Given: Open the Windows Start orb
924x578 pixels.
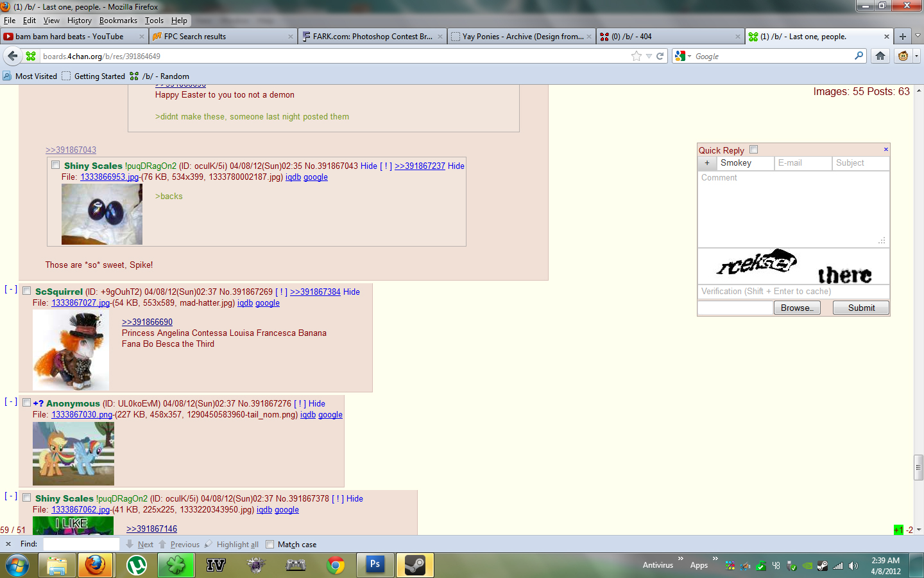Looking at the screenshot, I should pos(17,565).
